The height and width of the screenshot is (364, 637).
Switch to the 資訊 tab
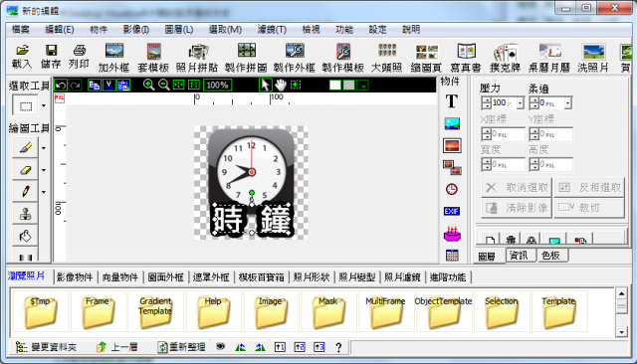point(519,256)
